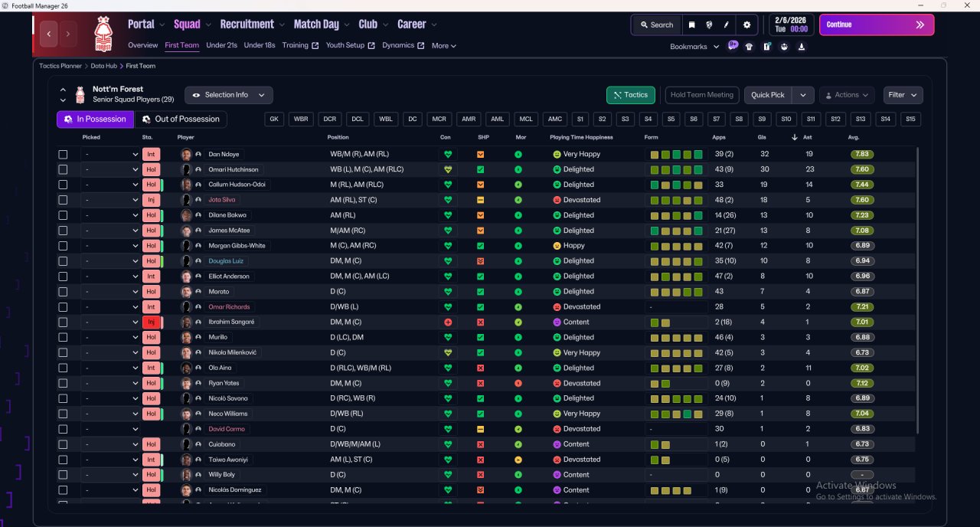Open the Picked position dropdown for Douglas Luiz
The height and width of the screenshot is (527, 980).
pyautogui.click(x=110, y=261)
